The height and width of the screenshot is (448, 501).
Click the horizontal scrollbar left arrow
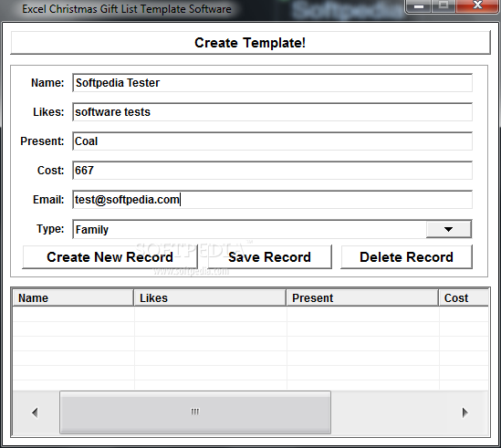36,412
